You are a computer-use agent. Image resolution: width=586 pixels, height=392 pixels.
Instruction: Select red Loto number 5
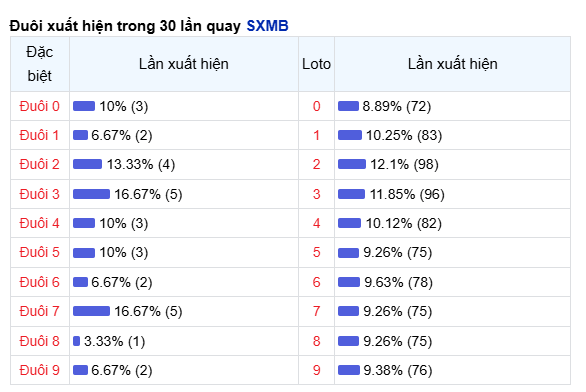pyautogui.click(x=317, y=252)
